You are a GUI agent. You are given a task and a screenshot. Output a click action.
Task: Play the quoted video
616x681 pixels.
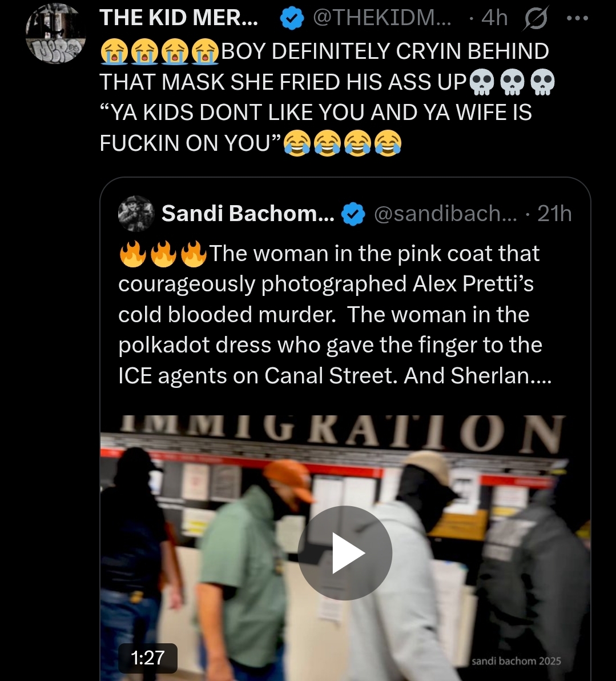pos(345,553)
